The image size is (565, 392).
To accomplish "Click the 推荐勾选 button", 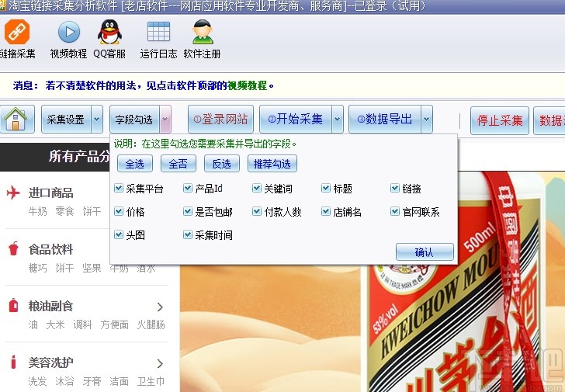I will 272,164.
